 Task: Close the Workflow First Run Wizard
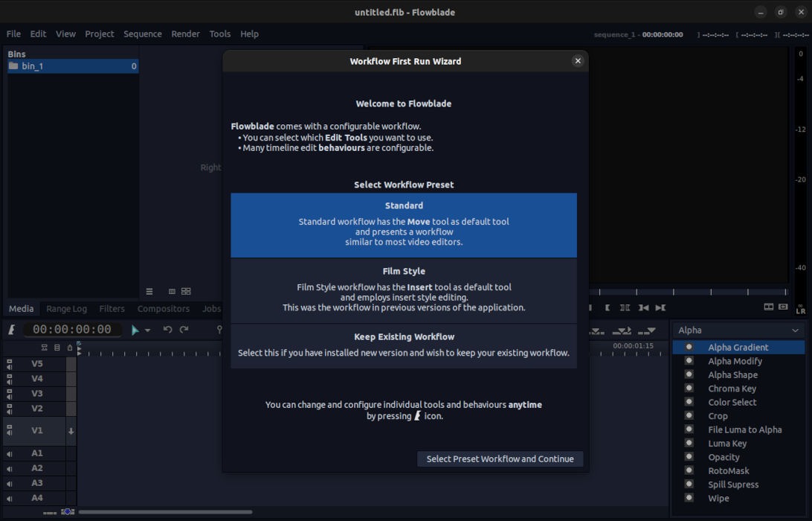[578, 61]
